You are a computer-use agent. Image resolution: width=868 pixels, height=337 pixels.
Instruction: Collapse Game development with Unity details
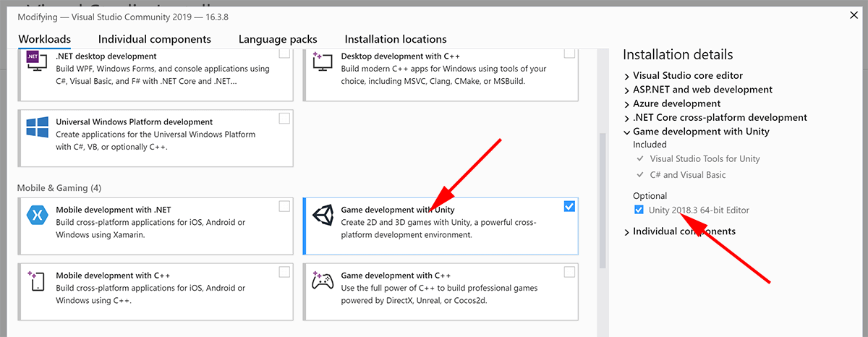[626, 132]
